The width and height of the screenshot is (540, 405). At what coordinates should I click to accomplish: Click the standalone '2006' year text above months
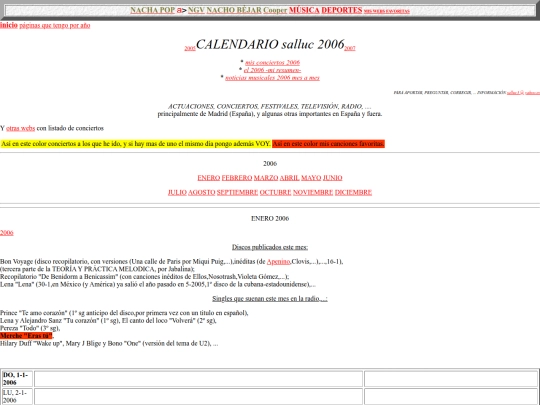(x=270, y=164)
